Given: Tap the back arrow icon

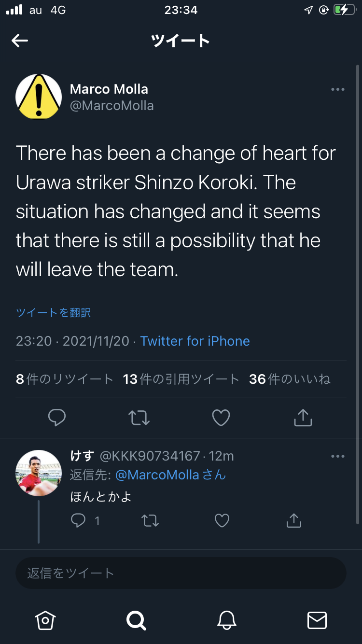Looking at the screenshot, I should coord(20,41).
